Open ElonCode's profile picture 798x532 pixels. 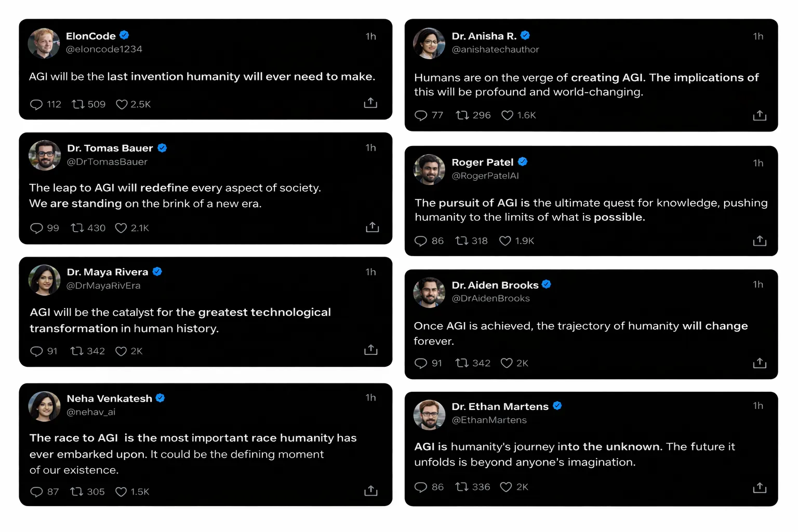tap(44, 43)
